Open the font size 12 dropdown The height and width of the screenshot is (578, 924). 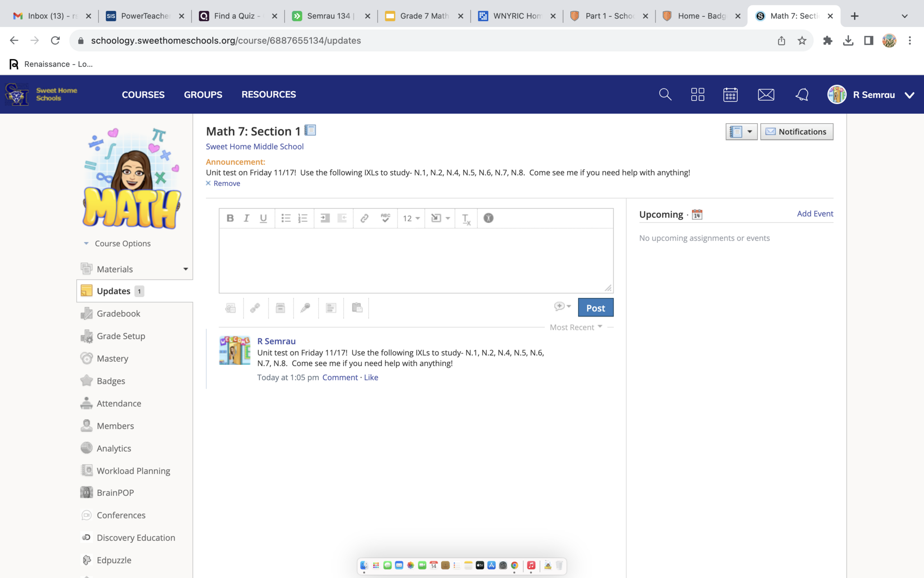pos(411,219)
